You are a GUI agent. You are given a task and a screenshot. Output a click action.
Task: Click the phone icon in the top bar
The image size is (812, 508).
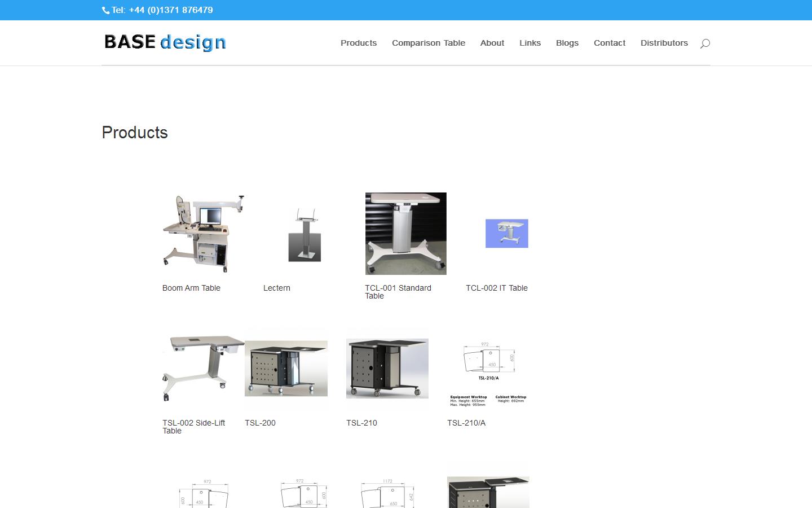click(105, 10)
